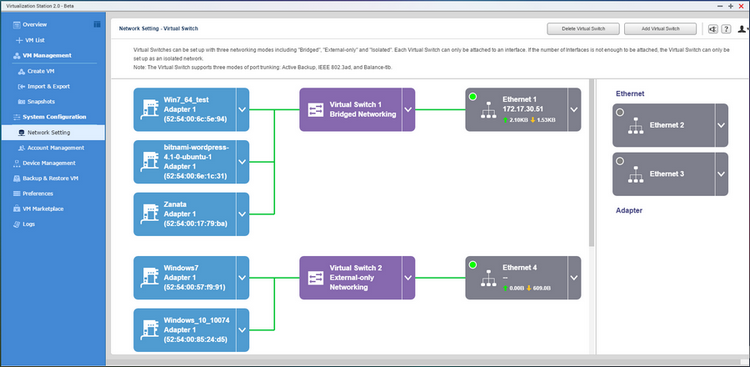Expand the Ethernet 4 dropdown
Image resolution: width=750 pixels, height=367 pixels.
574,278
